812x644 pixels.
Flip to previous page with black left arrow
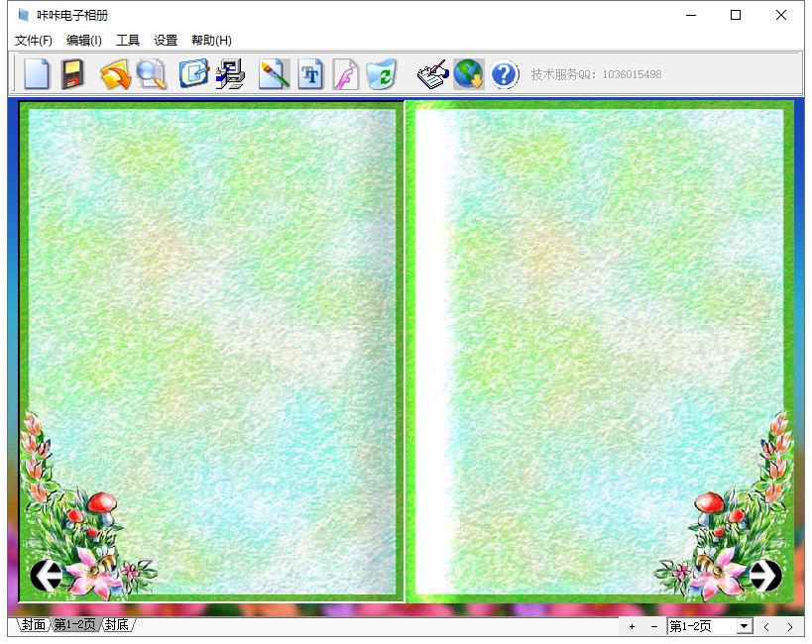(x=46, y=575)
